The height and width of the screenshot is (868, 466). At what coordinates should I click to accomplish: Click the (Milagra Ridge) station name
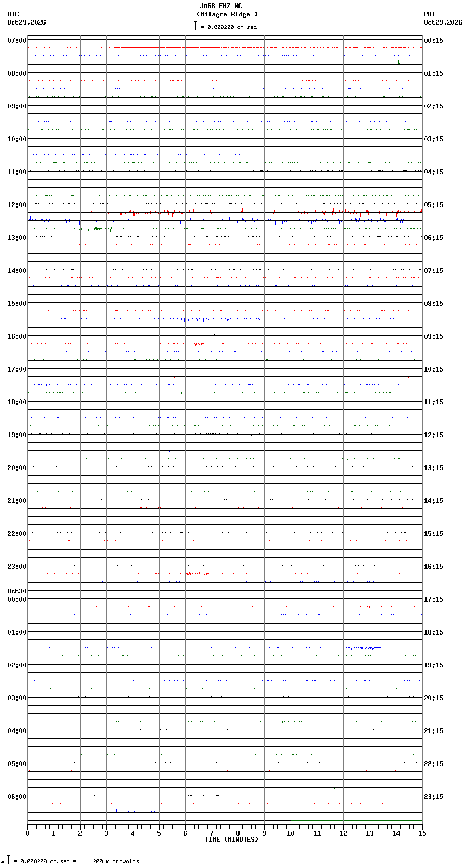click(x=227, y=14)
